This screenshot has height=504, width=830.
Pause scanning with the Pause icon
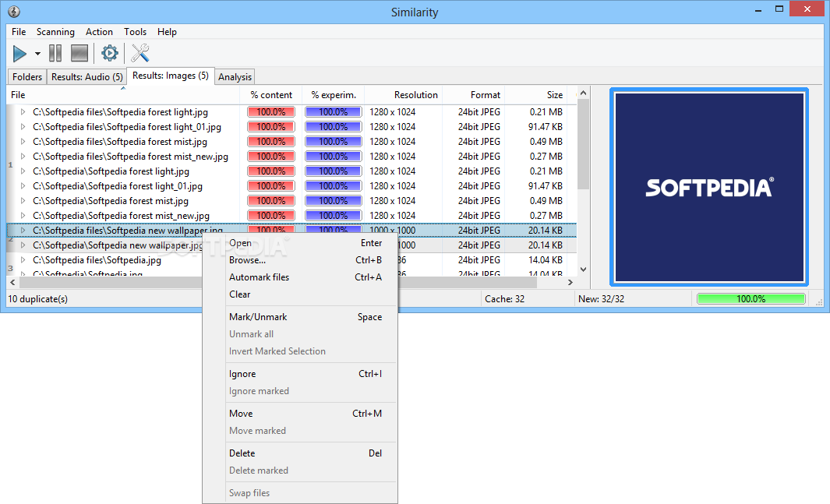[x=55, y=54]
